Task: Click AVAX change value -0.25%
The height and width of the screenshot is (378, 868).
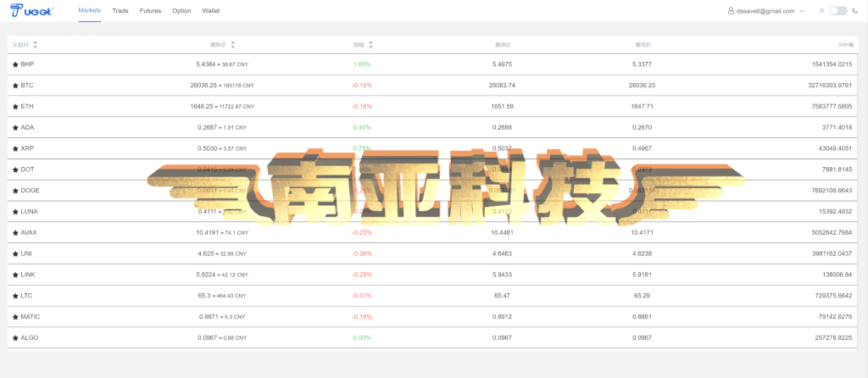Action: coord(362,232)
